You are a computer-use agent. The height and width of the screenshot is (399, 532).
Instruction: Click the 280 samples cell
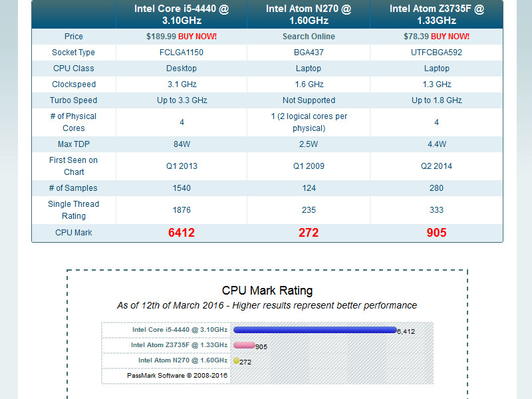point(437,188)
